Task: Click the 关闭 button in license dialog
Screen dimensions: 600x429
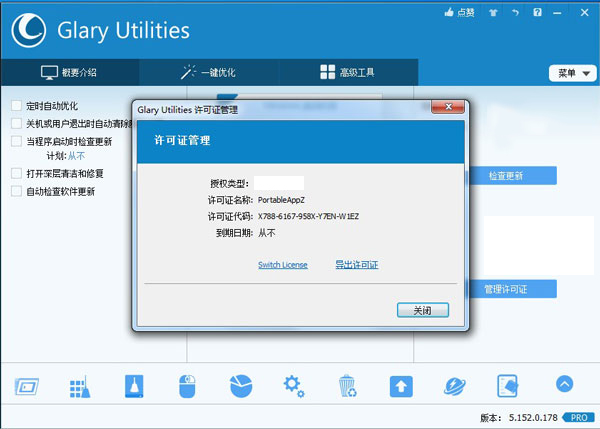Action: tap(423, 310)
